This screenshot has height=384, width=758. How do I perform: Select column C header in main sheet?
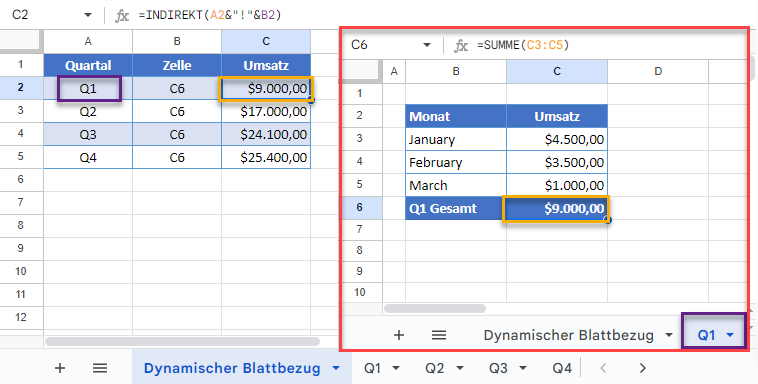point(266,42)
